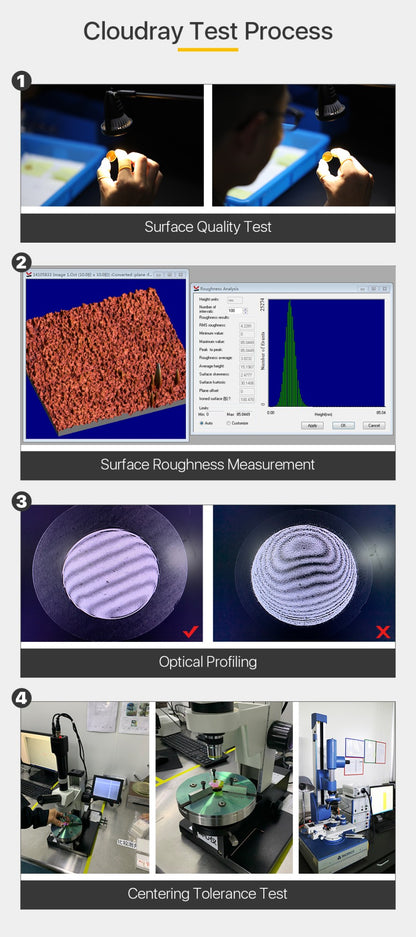Click the red checkmark on the optical profile

pyautogui.click(x=191, y=631)
